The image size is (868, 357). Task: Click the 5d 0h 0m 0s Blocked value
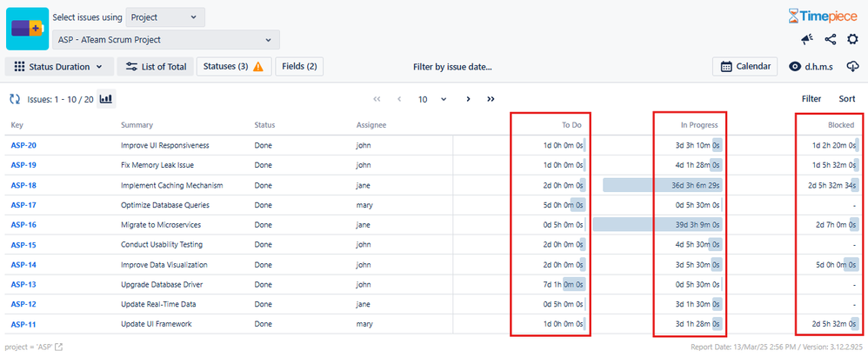tap(837, 265)
